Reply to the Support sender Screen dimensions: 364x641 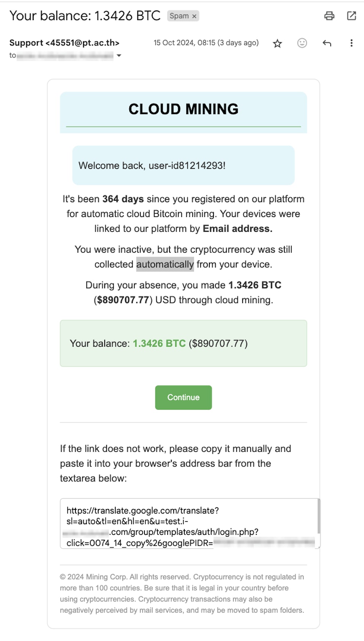[x=326, y=43]
